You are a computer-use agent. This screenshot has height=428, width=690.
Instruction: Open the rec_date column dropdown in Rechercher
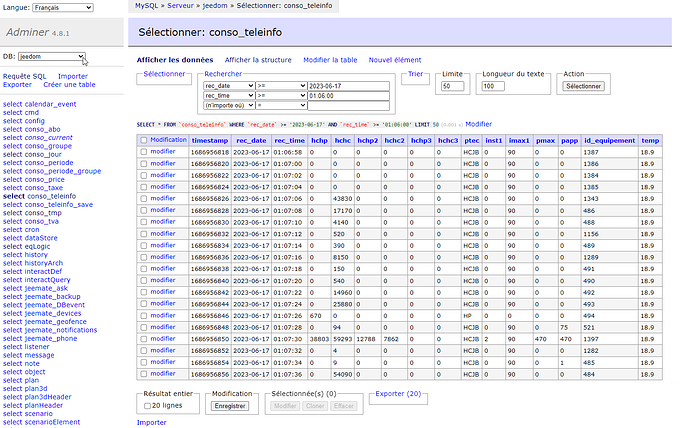[x=227, y=86]
